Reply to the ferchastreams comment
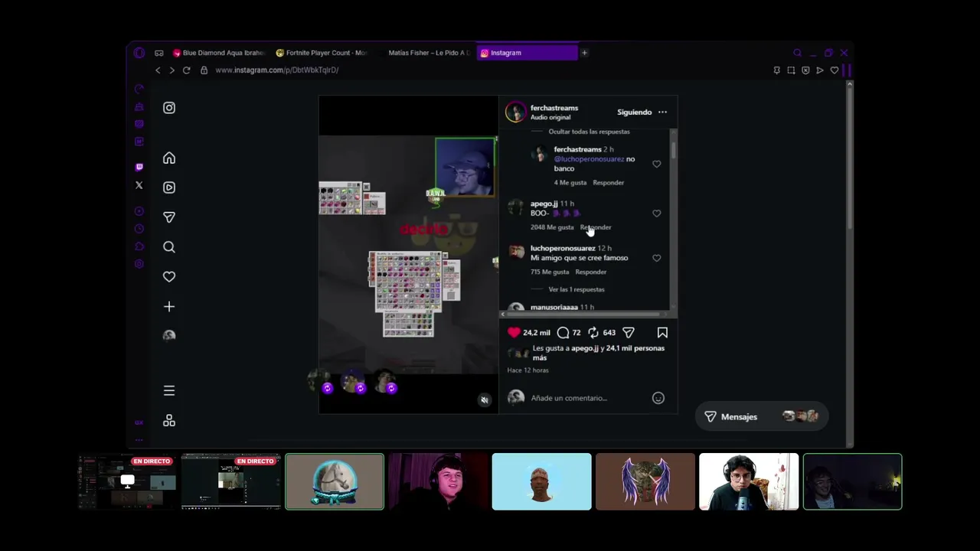980x551 pixels. (x=608, y=183)
